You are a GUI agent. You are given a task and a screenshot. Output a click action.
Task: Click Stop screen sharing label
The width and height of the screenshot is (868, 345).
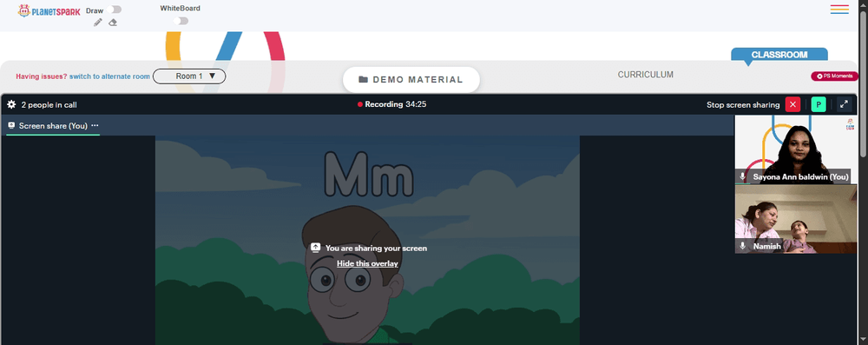tap(743, 105)
